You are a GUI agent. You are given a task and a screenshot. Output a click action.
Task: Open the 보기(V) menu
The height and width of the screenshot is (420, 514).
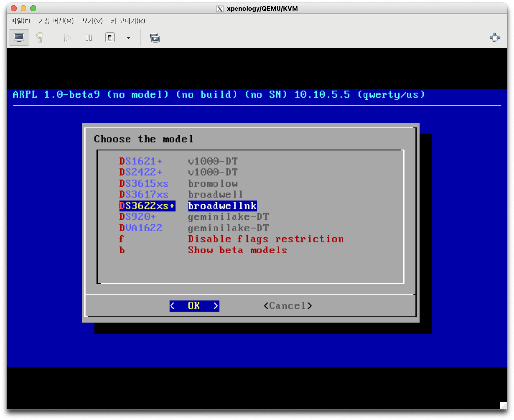92,21
